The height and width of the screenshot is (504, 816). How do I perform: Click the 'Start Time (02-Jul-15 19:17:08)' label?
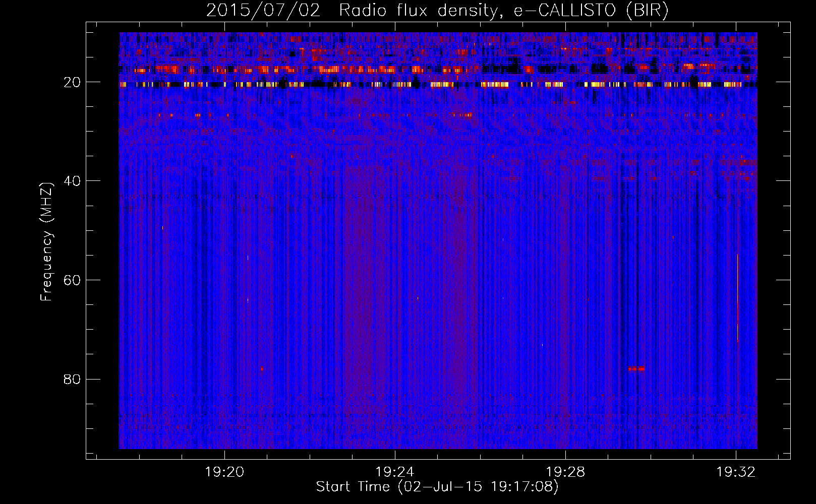pos(437,487)
